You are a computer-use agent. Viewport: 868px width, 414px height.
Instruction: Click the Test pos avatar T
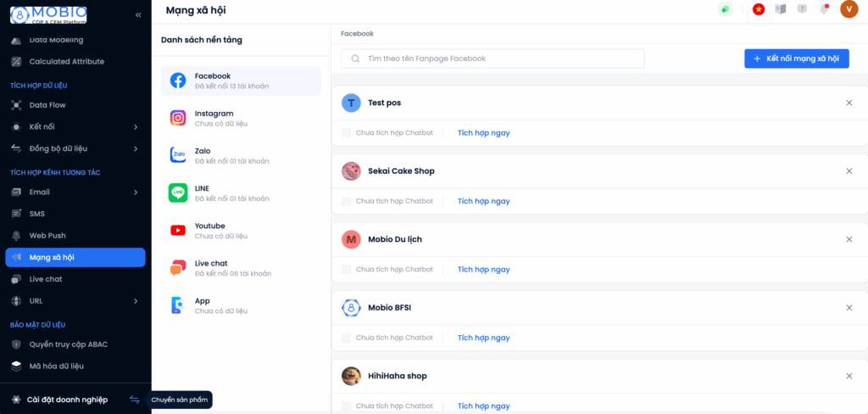[351, 103]
